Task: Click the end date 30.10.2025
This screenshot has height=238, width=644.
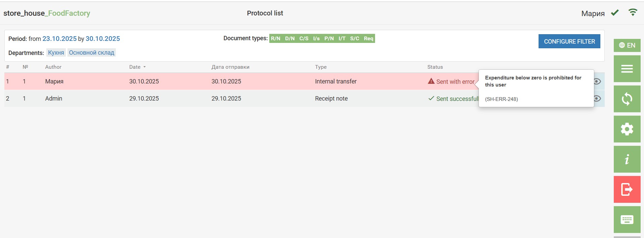Action: [x=103, y=39]
